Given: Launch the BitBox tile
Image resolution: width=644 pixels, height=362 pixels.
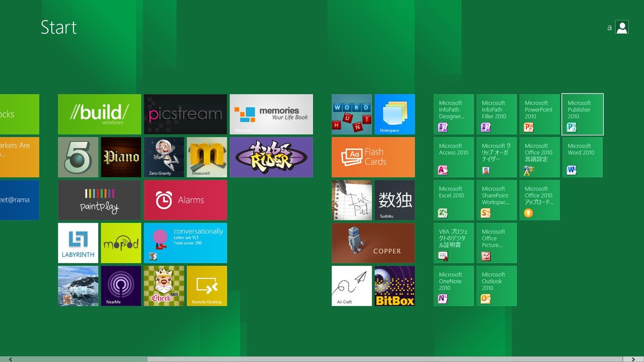Looking at the screenshot, I should point(394,286).
